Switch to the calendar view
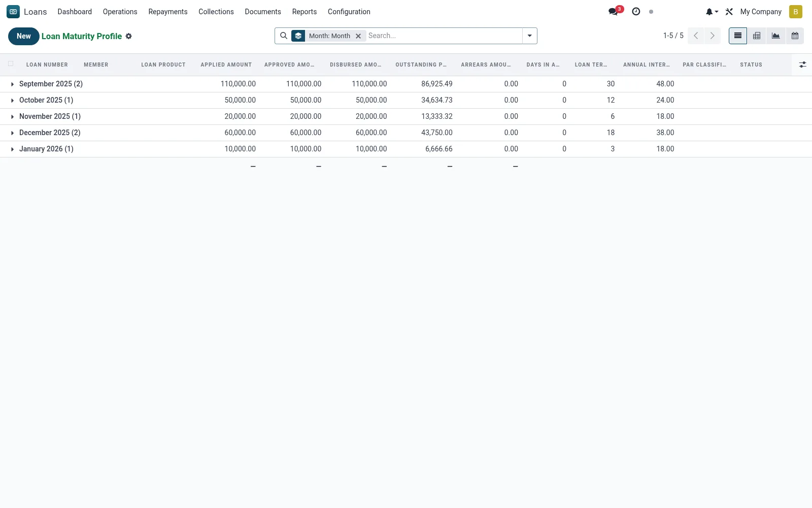 795,36
